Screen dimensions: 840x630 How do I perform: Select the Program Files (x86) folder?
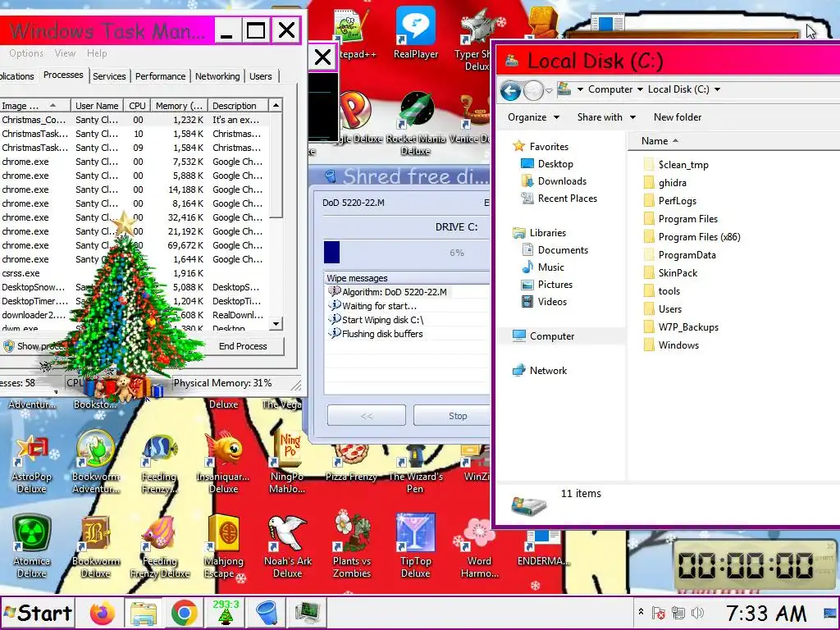[x=699, y=237]
